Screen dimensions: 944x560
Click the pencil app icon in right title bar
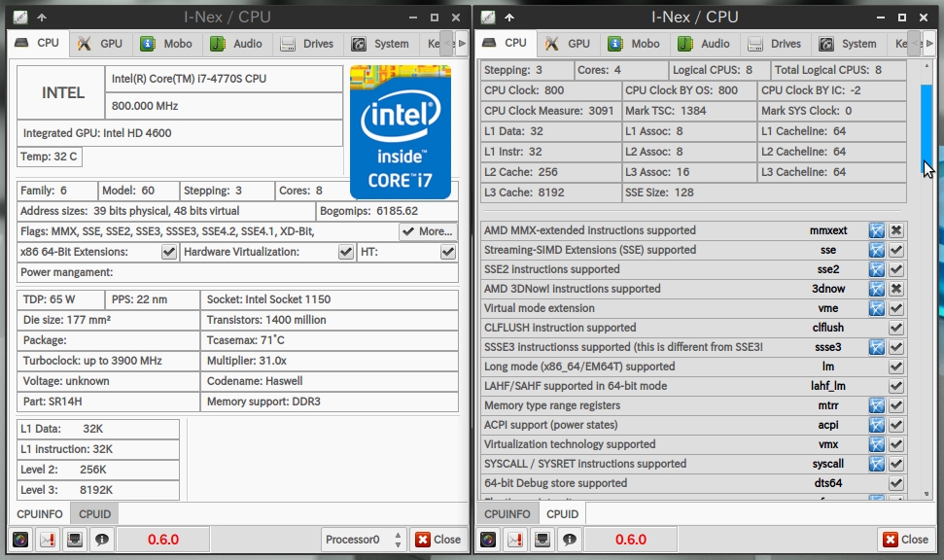pyautogui.click(x=488, y=17)
